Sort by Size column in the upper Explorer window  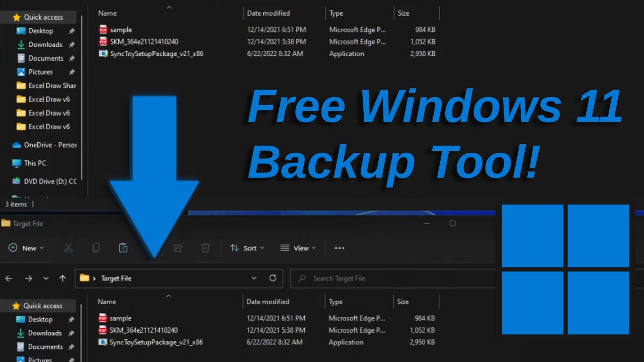point(404,13)
